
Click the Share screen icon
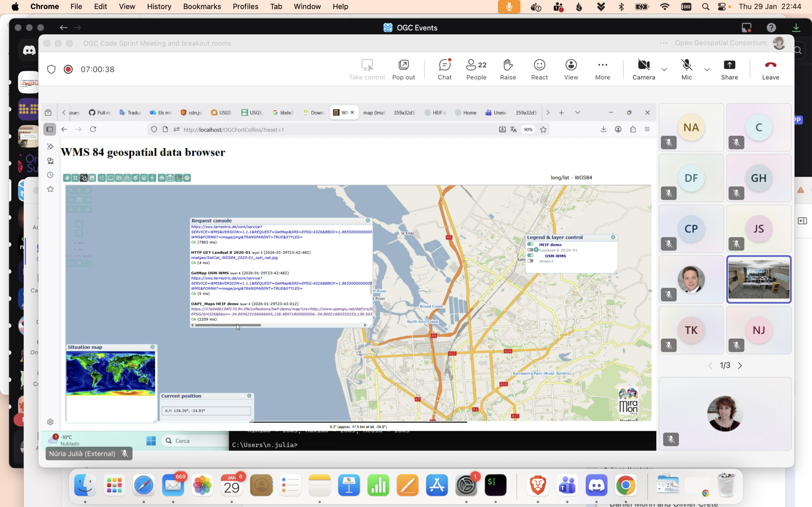coord(729,69)
